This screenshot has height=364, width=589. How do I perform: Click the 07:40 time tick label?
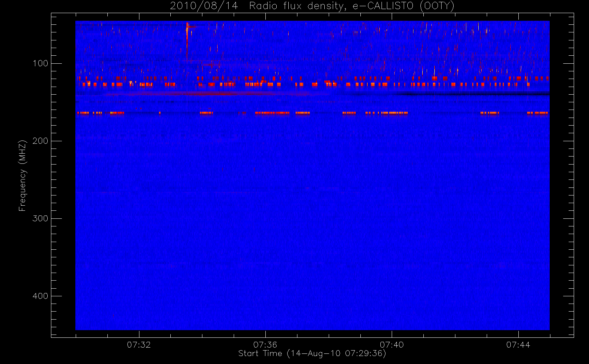pyautogui.click(x=392, y=345)
